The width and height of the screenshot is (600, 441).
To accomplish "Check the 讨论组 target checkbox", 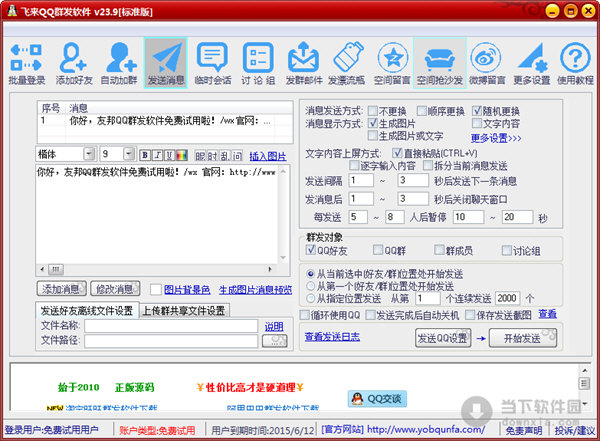I will 507,250.
